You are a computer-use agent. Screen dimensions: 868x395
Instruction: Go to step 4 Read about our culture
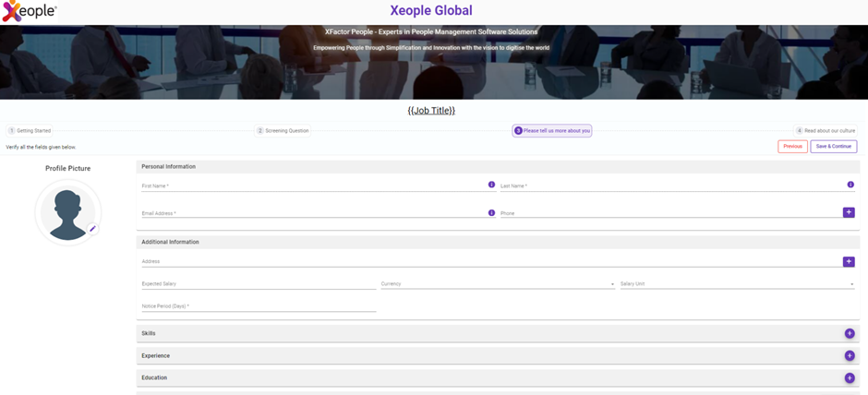pos(826,131)
